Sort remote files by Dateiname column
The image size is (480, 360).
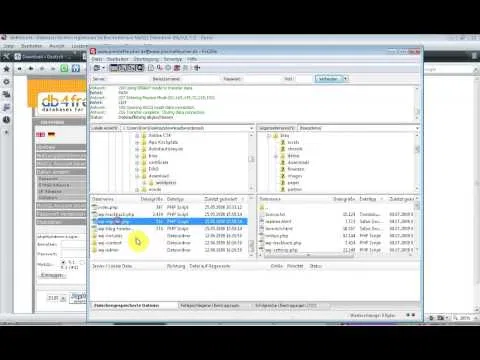pyautogui.click(x=295, y=199)
